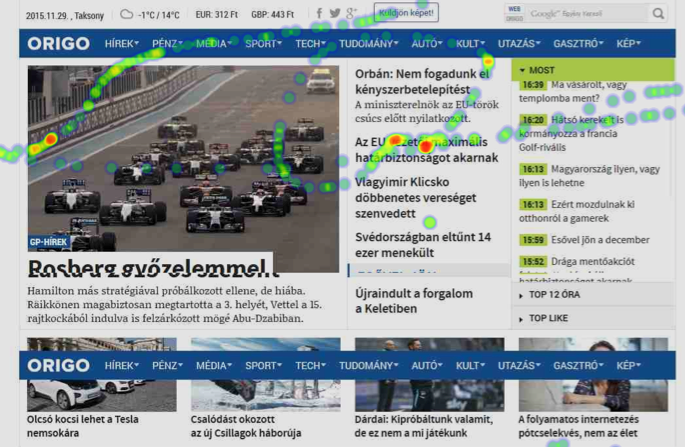Open the Twitter icon link
685x447 pixels.
(335, 14)
